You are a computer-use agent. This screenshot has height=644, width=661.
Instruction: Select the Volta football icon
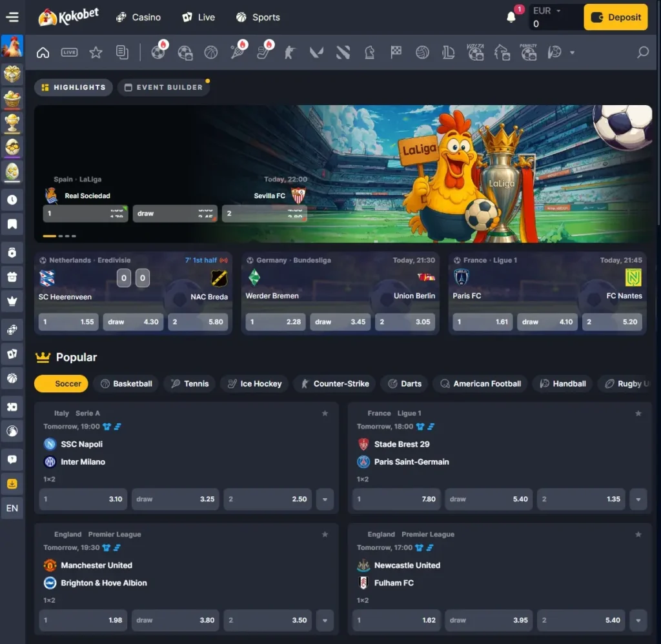pyautogui.click(x=475, y=52)
